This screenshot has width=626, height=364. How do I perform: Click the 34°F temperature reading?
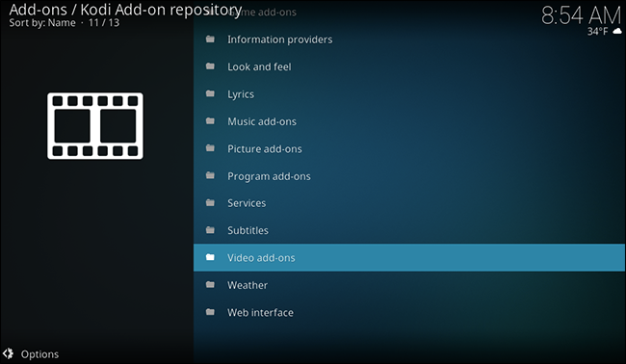[x=598, y=31]
